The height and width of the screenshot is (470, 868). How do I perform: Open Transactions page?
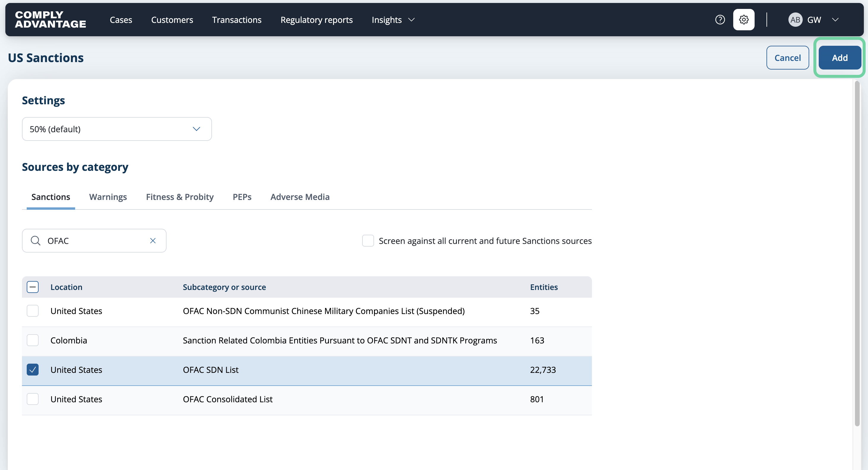tap(237, 20)
